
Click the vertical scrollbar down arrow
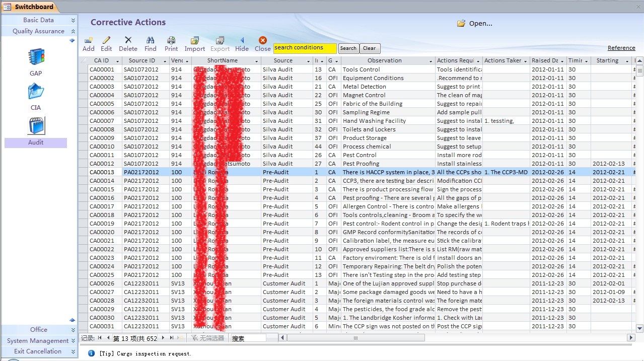pyautogui.click(x=639, y=329)
